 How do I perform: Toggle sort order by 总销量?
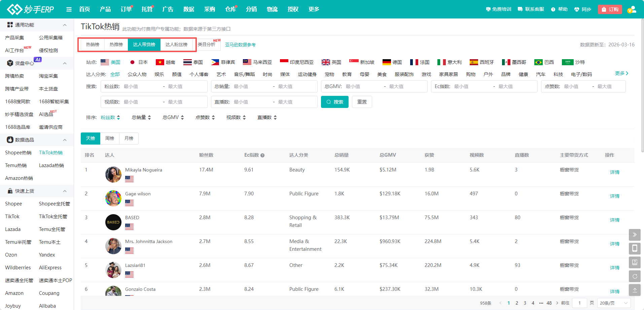[x=141, y=117]
